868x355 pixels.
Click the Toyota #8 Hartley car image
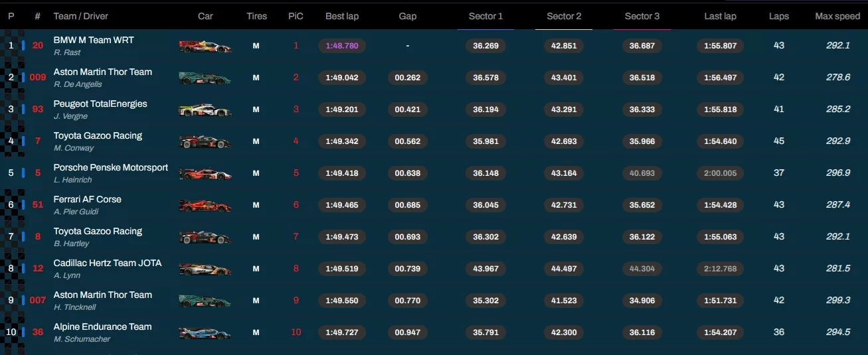205,238
